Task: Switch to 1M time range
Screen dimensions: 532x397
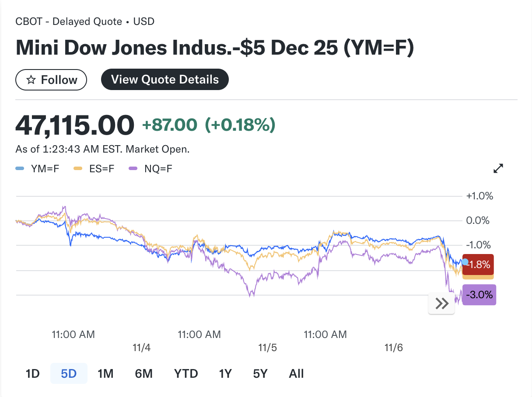Action: point(105,374)
